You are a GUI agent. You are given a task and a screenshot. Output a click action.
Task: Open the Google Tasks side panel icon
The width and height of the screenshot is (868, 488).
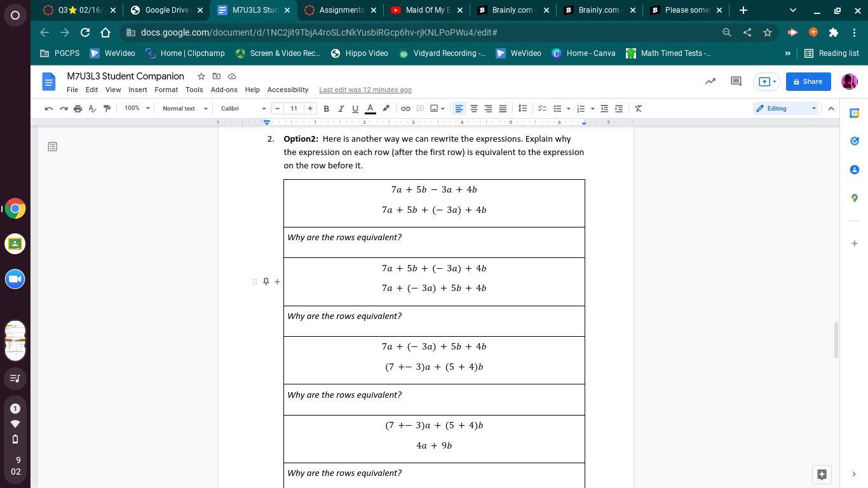click(x=854, y=141)
